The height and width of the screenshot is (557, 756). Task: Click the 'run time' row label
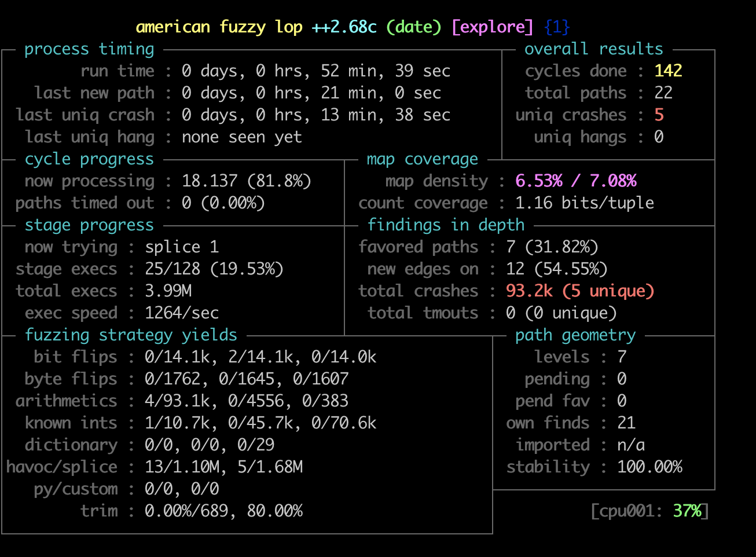coord(118,71)
